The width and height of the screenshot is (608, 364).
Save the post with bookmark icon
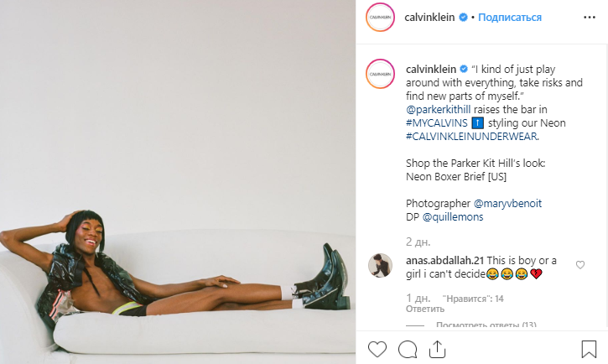[x=589, y=349]
